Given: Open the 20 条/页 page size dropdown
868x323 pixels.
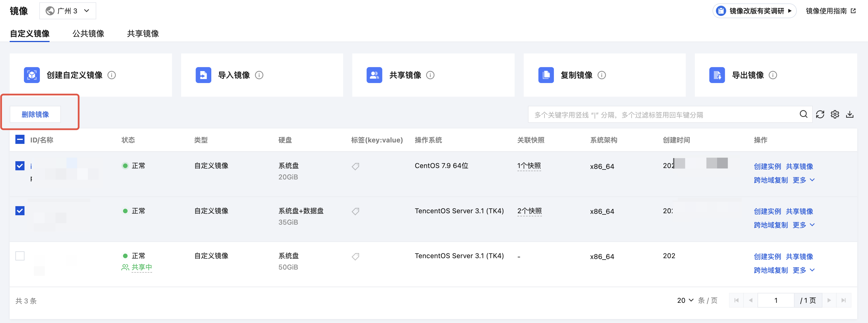Looking at the screenshot, I should tap(685, 300).
